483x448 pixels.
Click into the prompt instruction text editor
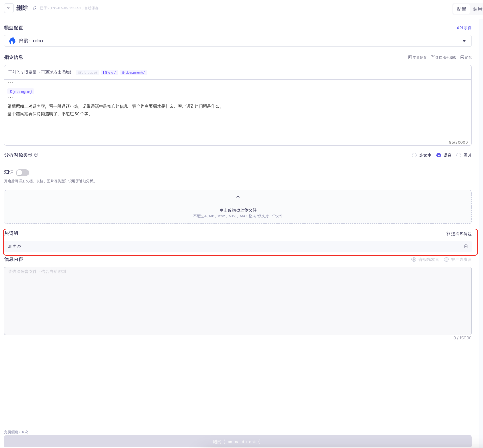coord(238,112)
